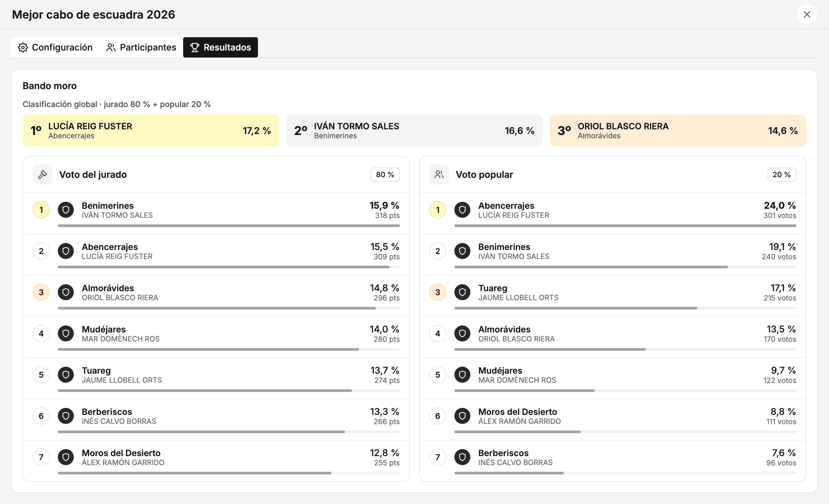Click shield icon of Abencerrajes in popular list
The image size is (829, 504).
click(462, 210)
